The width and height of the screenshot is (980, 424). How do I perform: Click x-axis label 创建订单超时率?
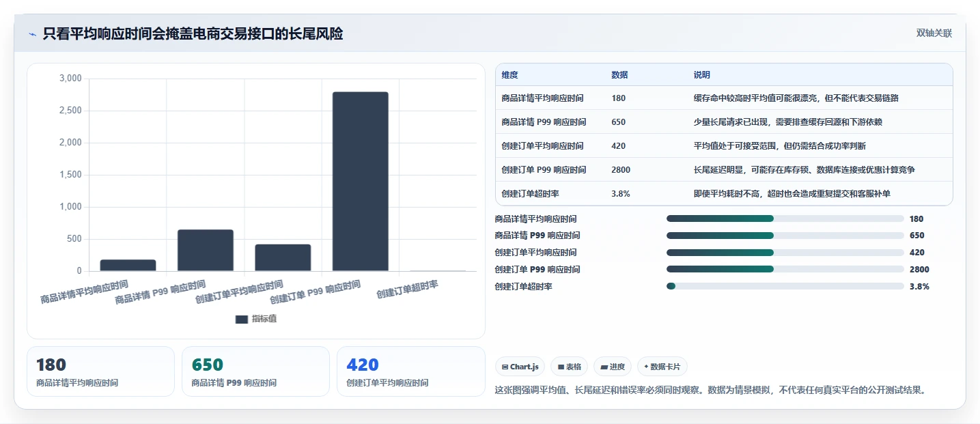tap(408, 289)
